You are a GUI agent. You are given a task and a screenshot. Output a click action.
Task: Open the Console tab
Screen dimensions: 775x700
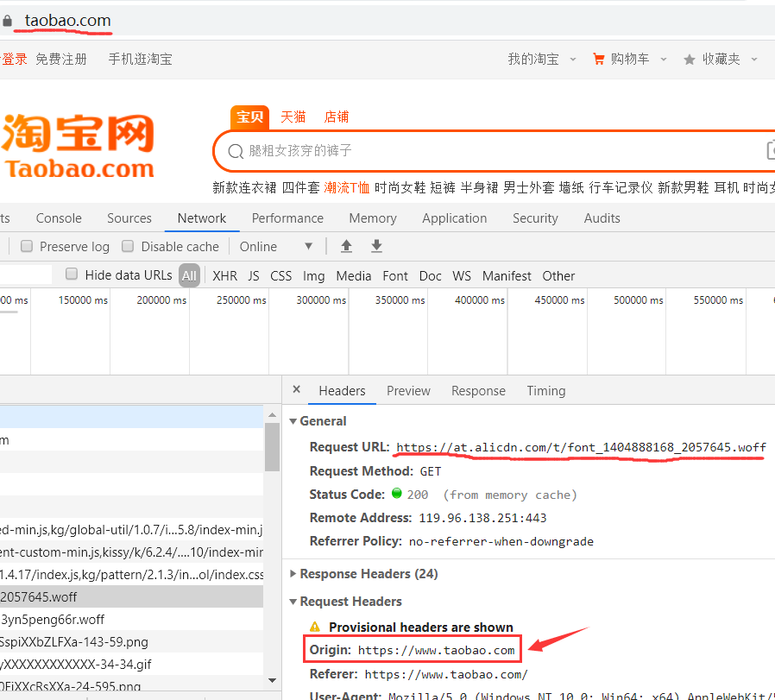[59, 218]
